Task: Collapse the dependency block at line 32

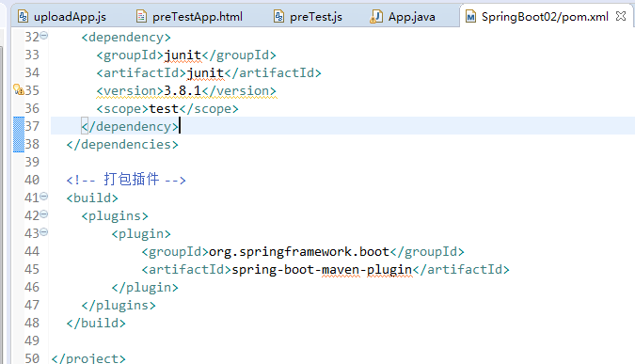Action: [43, 35]
